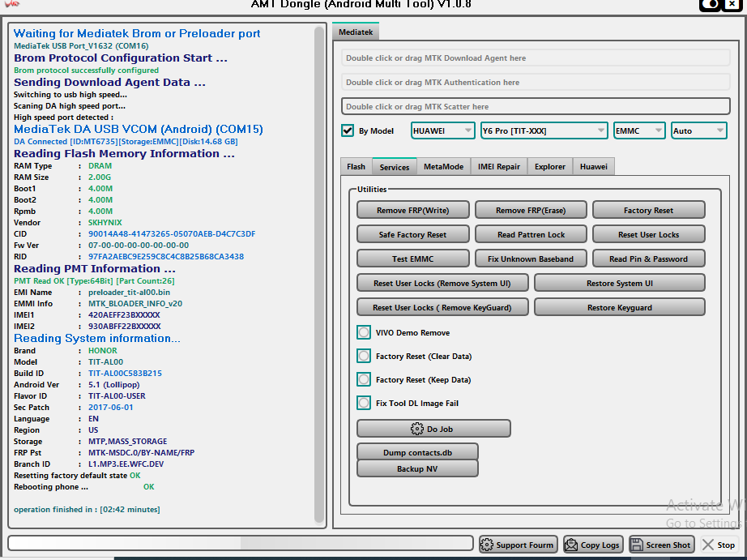
Task: Click Reset User Locks (Remove System UI)
Action: [x=442, y=283]
